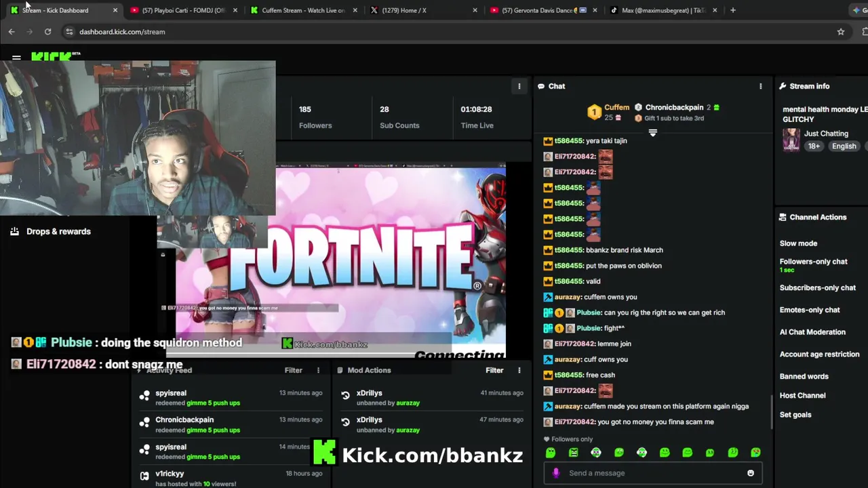Click the Chronicbackpain activity feed icon
Screen dimensions: 868x488
tap(144, 422)
